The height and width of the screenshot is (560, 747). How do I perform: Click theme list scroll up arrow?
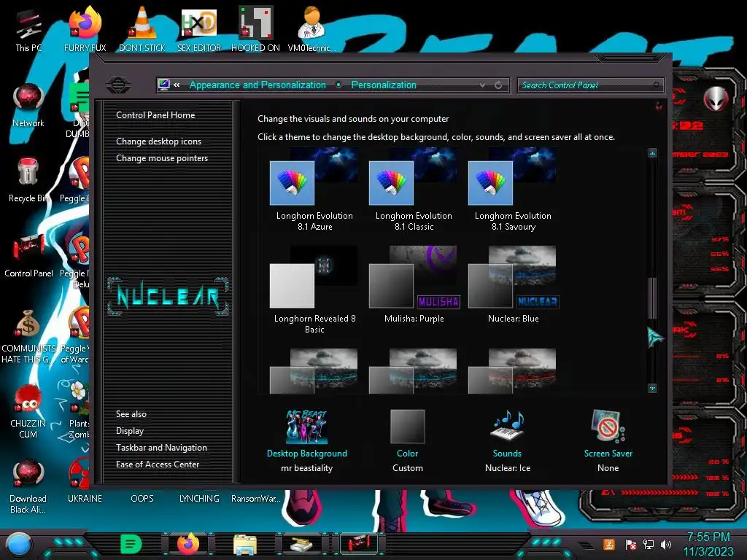(x=652, y=153)
